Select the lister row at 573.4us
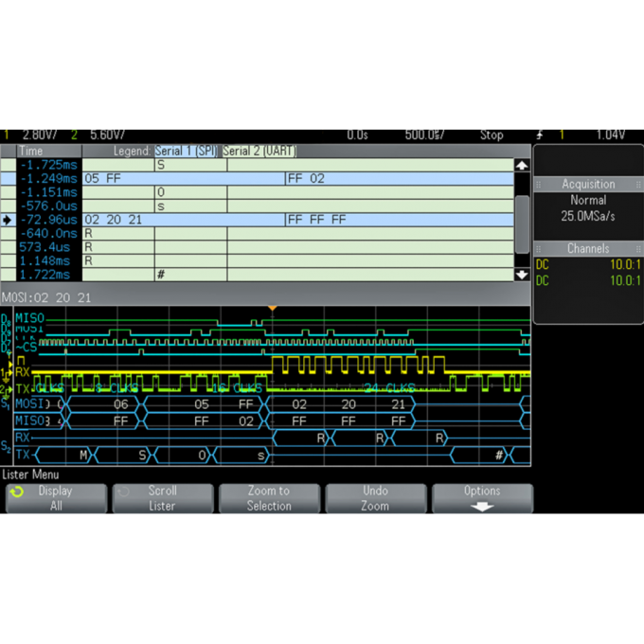Screen dimensions: 644x644 (257, 247)
